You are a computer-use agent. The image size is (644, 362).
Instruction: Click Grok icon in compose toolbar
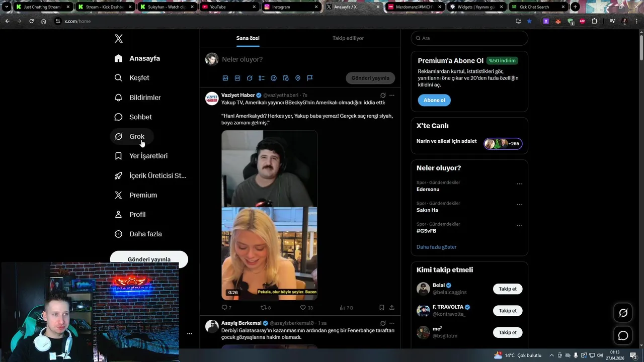click(250, 78)
